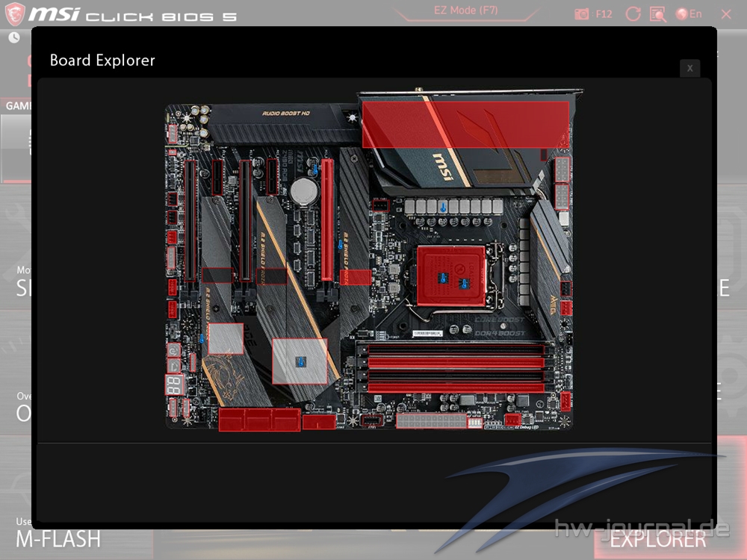Select the topmost DIMM memory slot
This screenshot has width=747, height=560.
pos(455,349)
